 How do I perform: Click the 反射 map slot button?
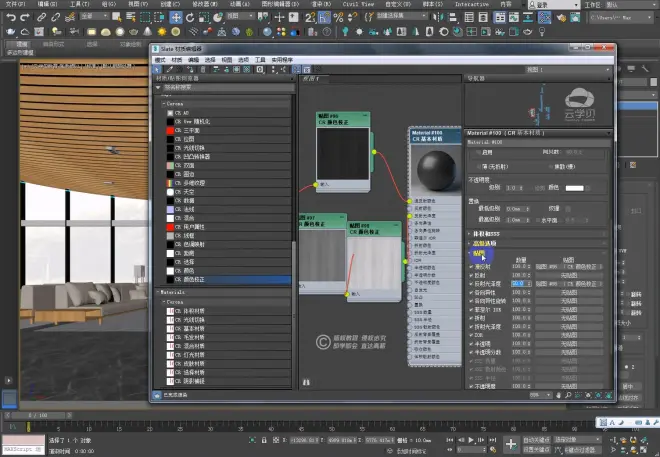pyautogui.click(x=571, y=275)
